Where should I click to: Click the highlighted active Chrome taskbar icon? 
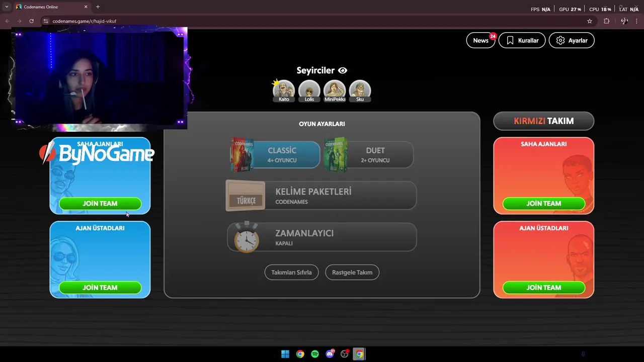click(359, 354)
